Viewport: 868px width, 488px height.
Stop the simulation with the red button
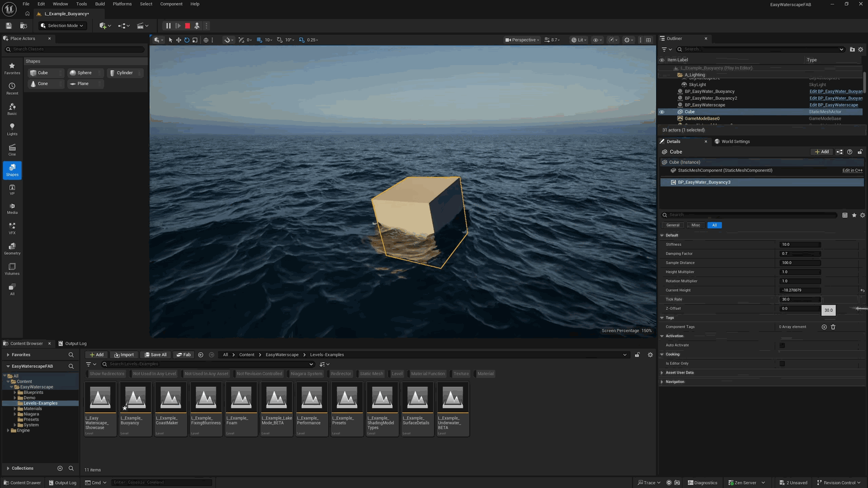[x=187, y=25]
